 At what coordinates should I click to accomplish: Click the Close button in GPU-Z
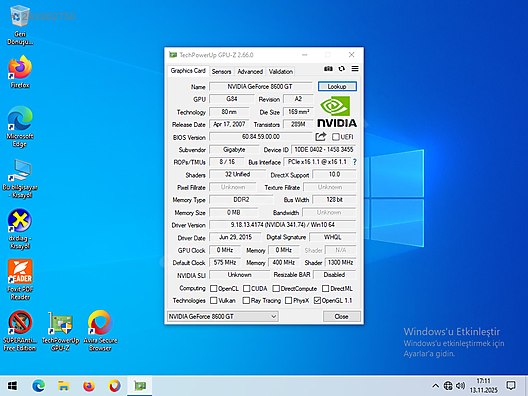coord(341,317)
